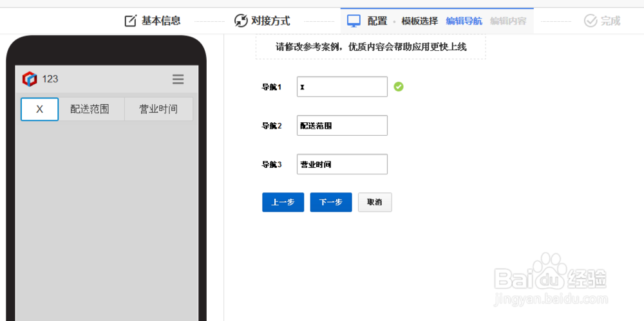This screenshot has height=321, width=644.
Task: Open the 配置 step label
Action: tap(377, 21)
